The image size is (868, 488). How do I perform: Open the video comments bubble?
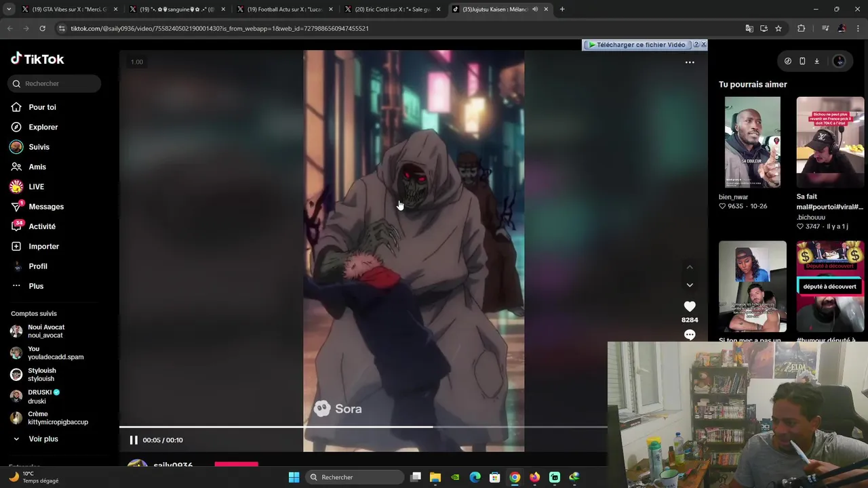click(690, 335)
